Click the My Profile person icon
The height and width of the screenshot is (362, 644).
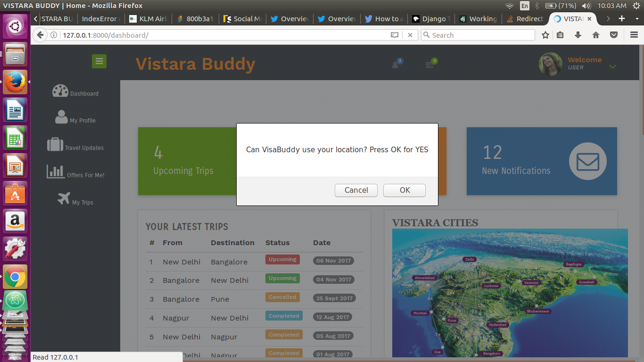click(61, 117)
